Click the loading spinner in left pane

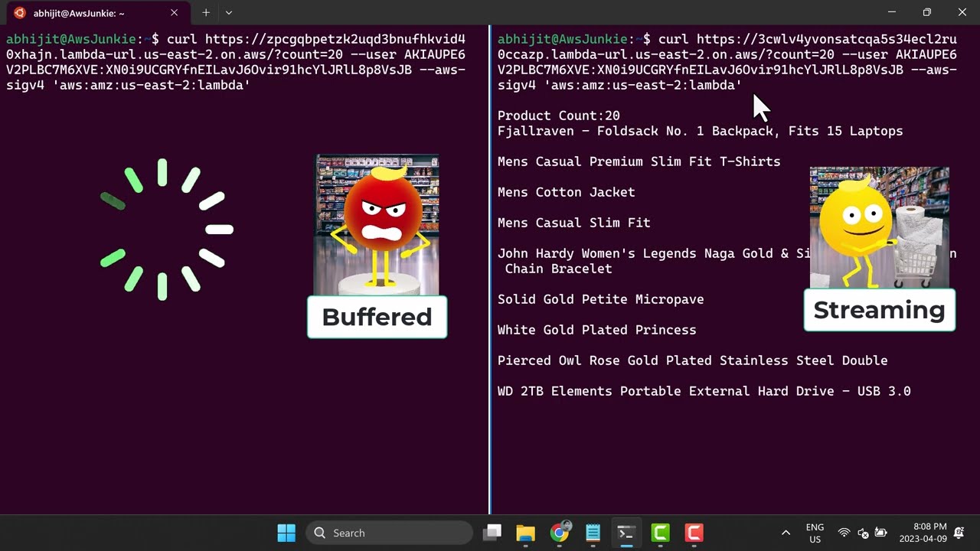click(x=166, y=229)
